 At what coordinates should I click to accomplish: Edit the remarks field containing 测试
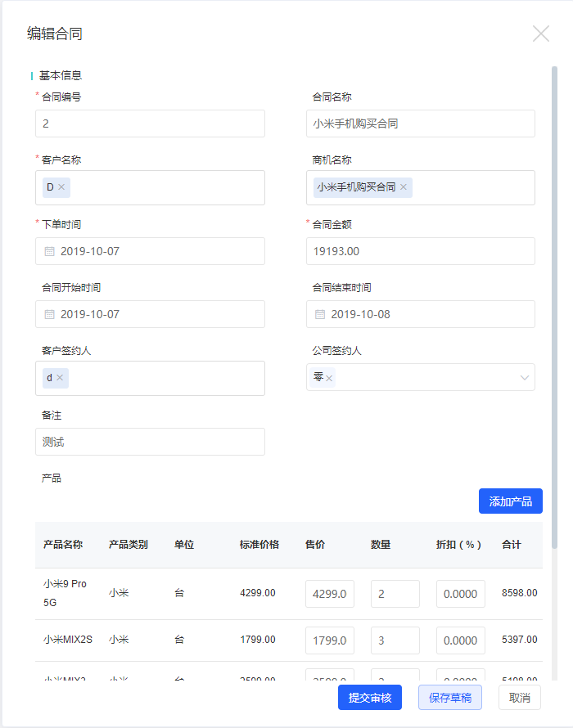click(150, 442)
